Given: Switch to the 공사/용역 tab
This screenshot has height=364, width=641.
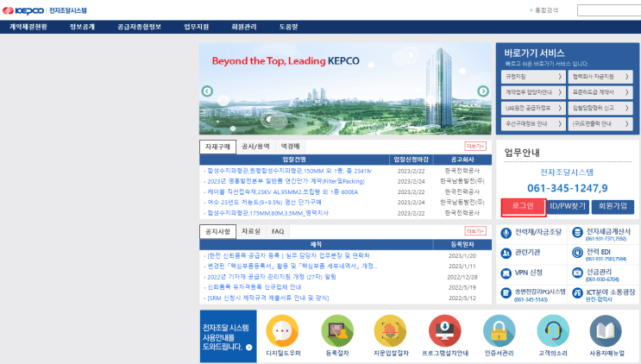Looking at the screenshot, I should pyautogui.click(x=256, y=147).
